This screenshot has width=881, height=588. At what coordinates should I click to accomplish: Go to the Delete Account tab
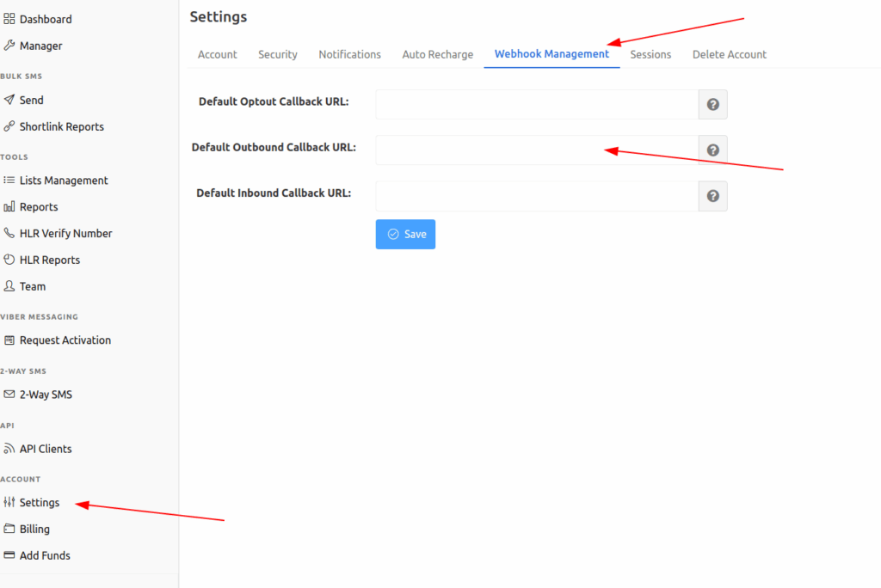click(x=729, y=54)
